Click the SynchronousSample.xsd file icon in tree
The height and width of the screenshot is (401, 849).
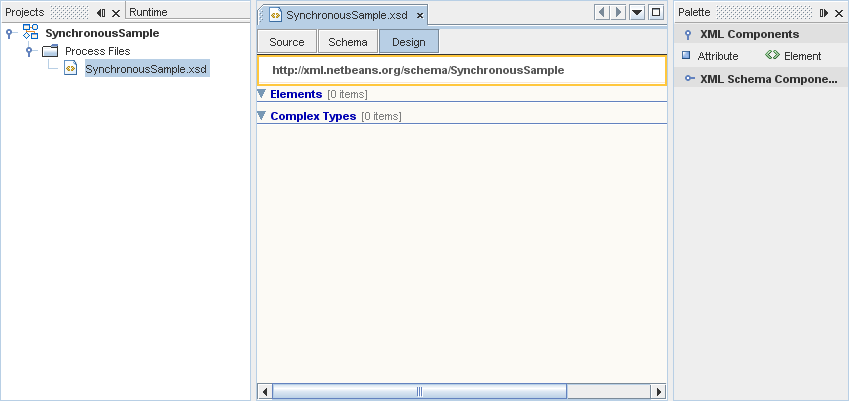70,69
